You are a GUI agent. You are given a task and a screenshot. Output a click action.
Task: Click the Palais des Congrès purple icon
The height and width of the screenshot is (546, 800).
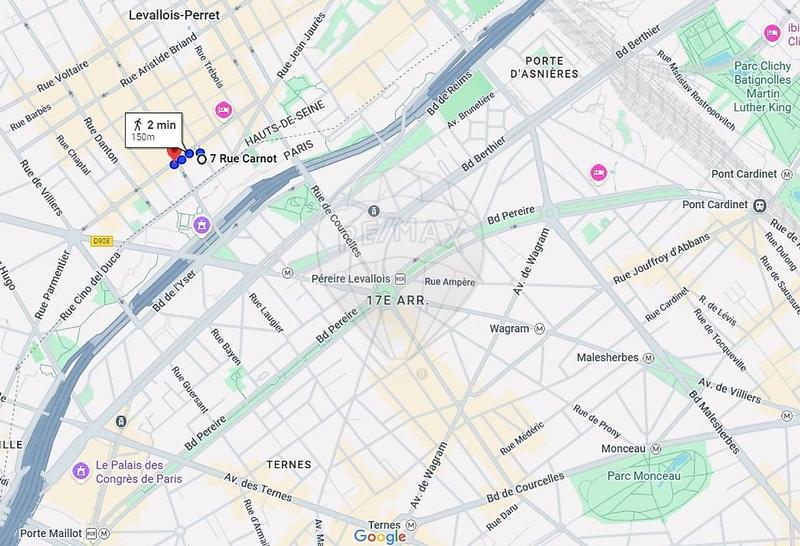tap(81, 470)
